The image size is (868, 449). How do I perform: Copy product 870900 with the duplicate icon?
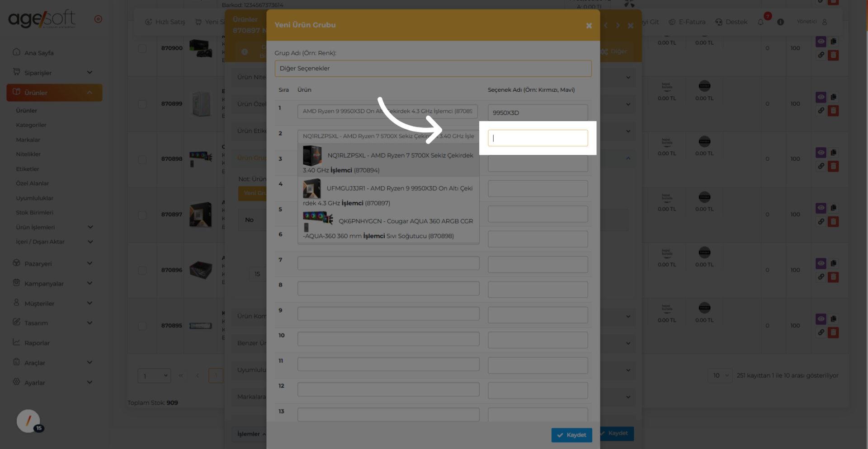tap(833, 42)
